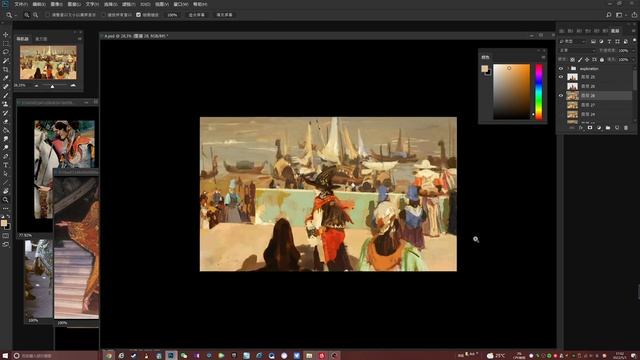Click foreground color swatch in toolbar

(x=4, y=223)
